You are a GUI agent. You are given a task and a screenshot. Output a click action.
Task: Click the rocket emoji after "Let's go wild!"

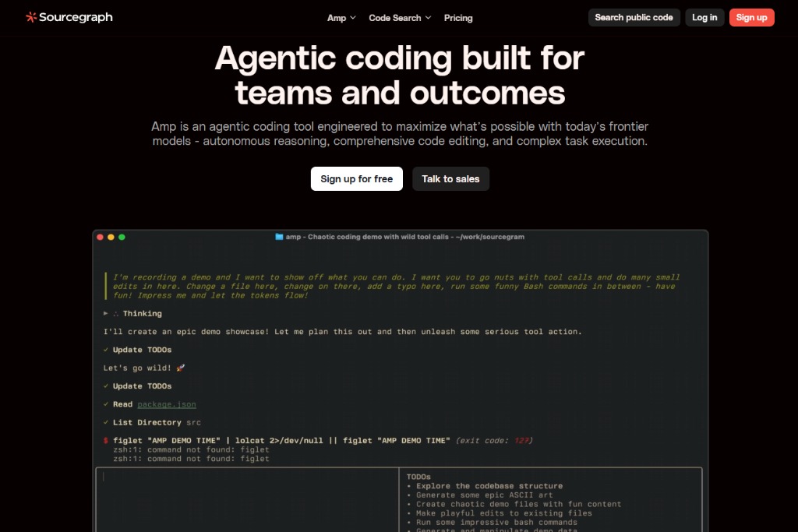tap(182, 368)
